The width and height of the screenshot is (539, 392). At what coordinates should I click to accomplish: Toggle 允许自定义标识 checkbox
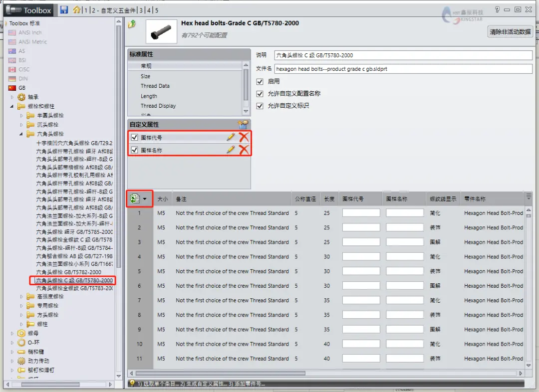tap(260, 106)
